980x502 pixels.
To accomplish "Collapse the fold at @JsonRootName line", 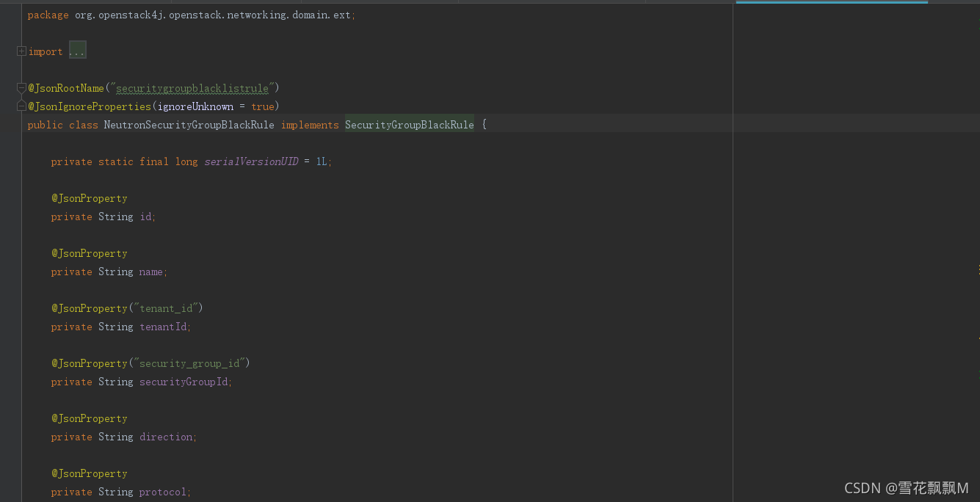I will click(21, 88).
